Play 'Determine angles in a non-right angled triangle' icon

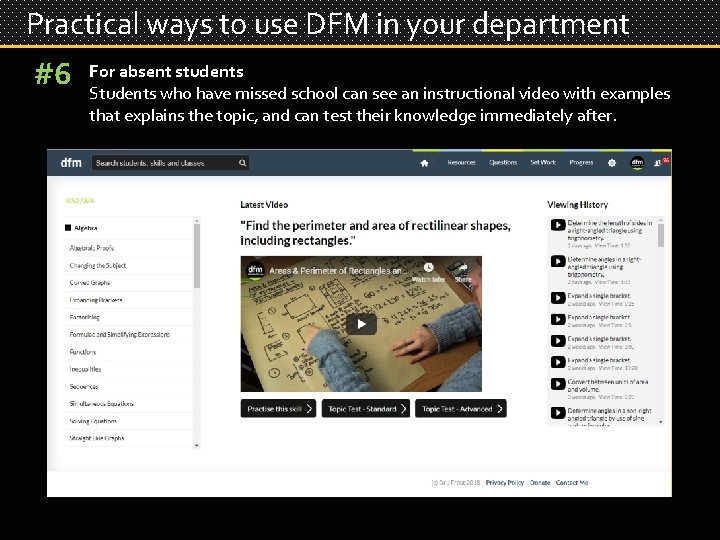(558, 413)
